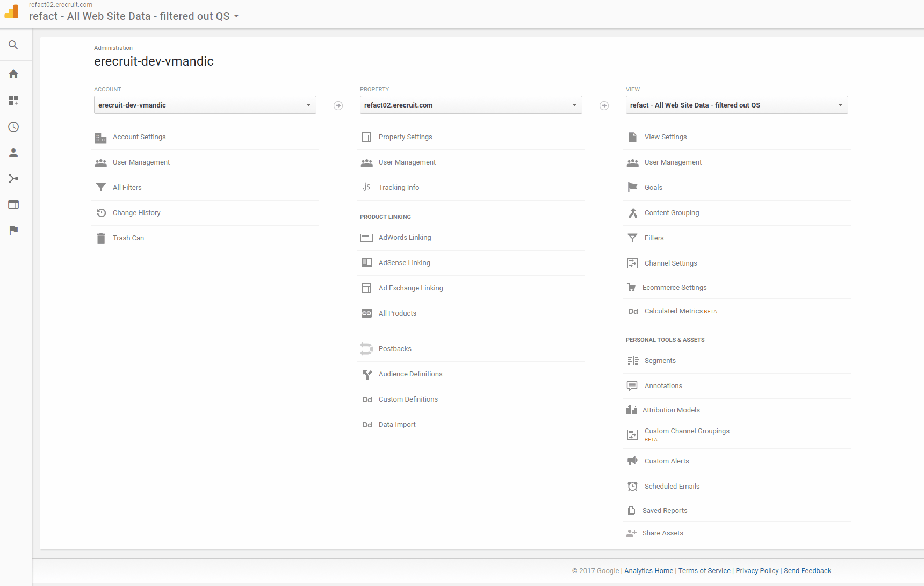The width and height of the screenshot is (924, 586).
Task: Click the search magnifier icon in sidebar
Action: pyautogui.click(x=13, y=45)
